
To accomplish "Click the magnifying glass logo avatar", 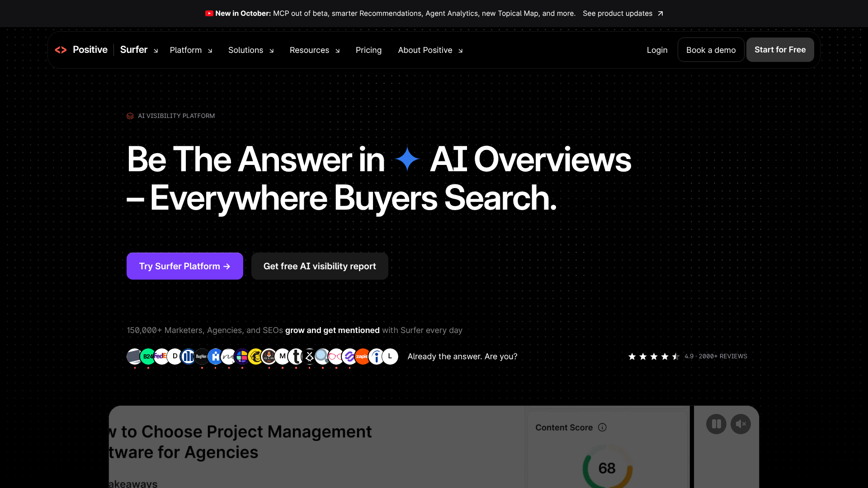I will point(322,357).
